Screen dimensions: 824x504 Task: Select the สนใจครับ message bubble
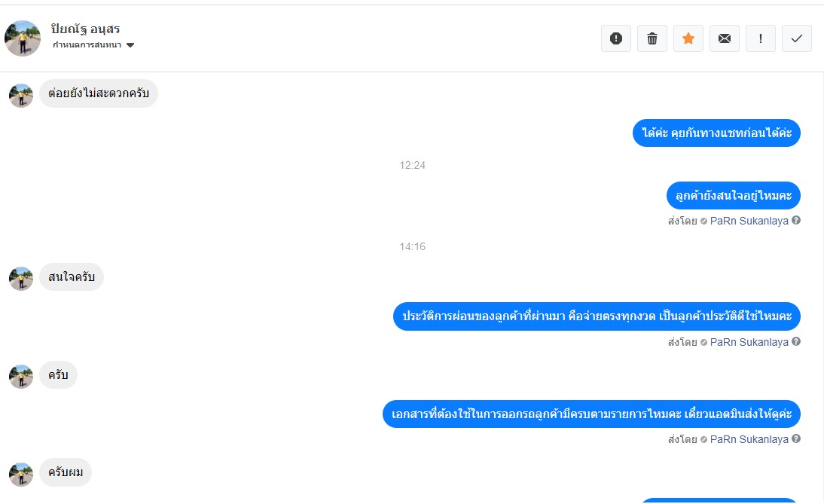pyautogui.click(x=72, y=277)
